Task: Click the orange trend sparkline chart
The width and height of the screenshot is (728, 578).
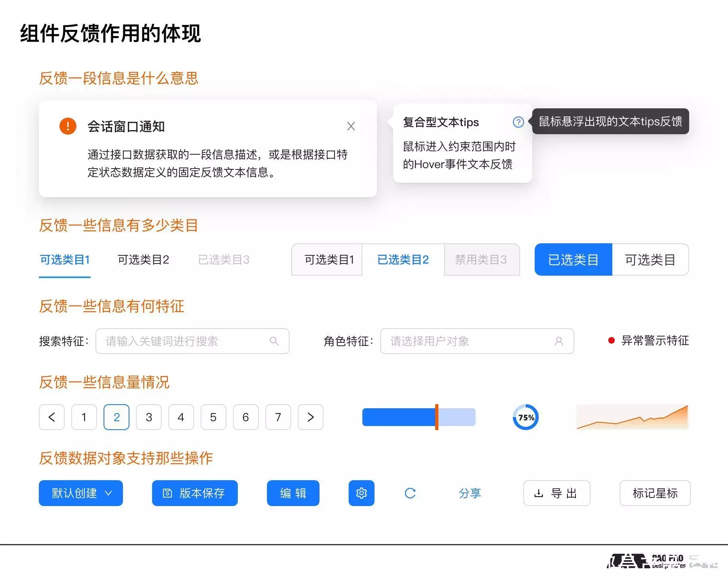Action: point(632,417)
